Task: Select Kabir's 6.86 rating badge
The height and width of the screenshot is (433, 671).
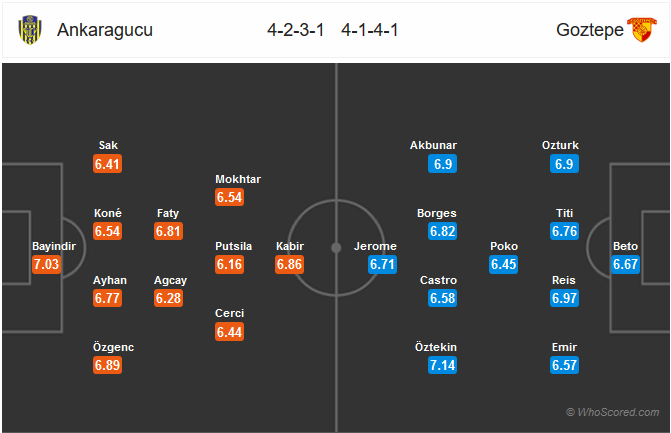Action: coord(290,264)
